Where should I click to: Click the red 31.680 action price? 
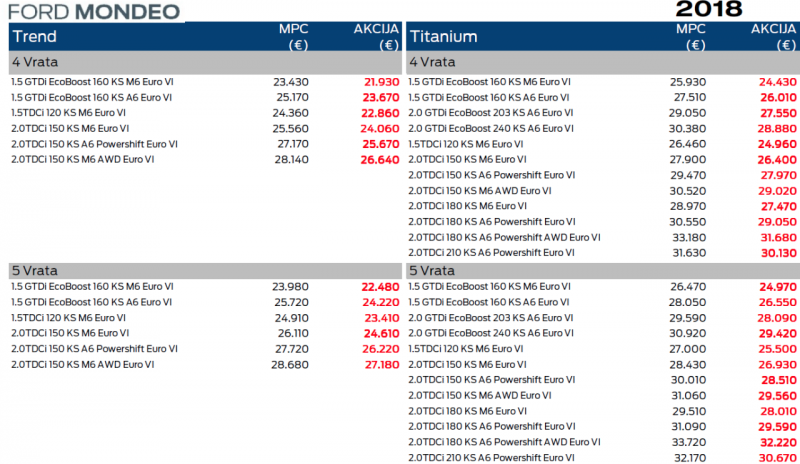pos(778,237)
